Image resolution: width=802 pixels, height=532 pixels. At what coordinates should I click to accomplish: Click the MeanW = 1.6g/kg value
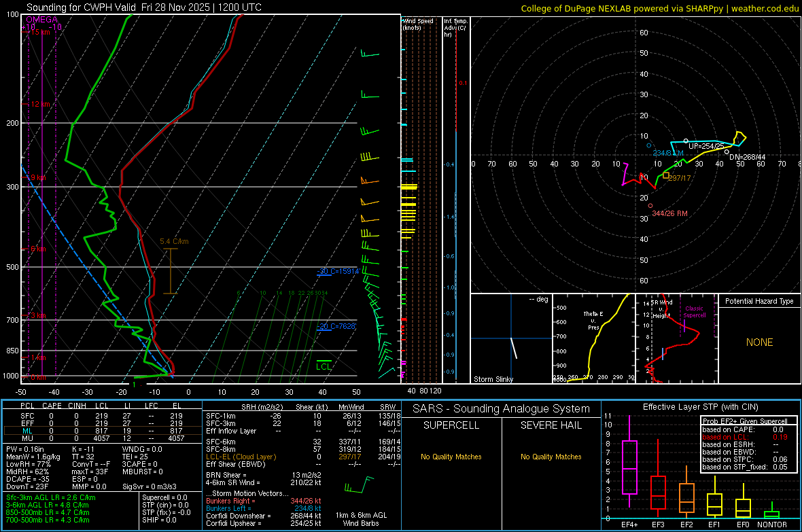[33, 457]
